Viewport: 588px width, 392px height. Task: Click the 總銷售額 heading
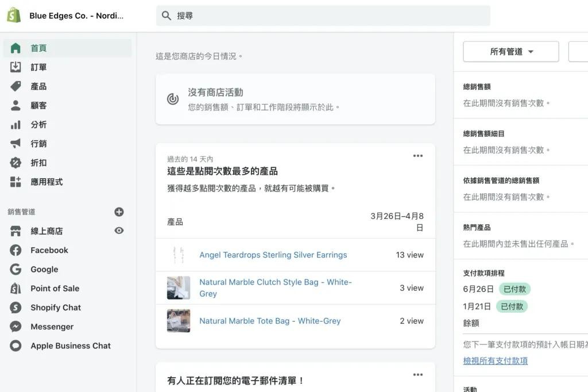pyautogui.click(x=477, y=87)
